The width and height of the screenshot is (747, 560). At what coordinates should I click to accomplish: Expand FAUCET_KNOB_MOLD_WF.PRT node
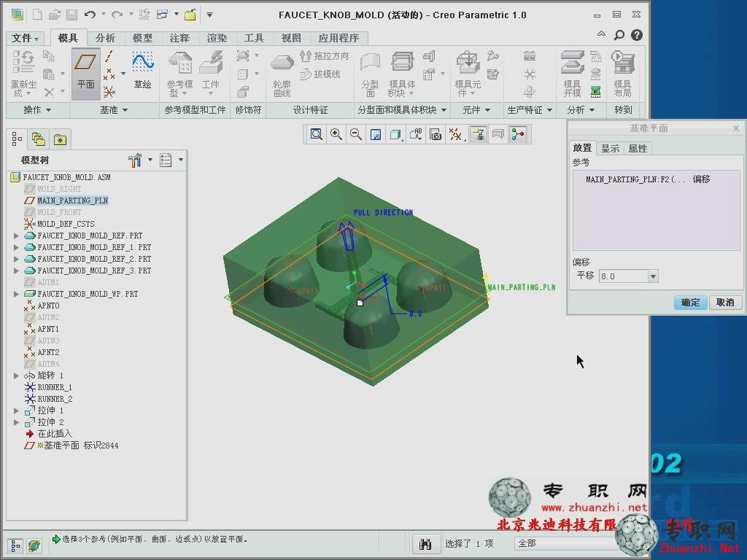tap(16, 294)
